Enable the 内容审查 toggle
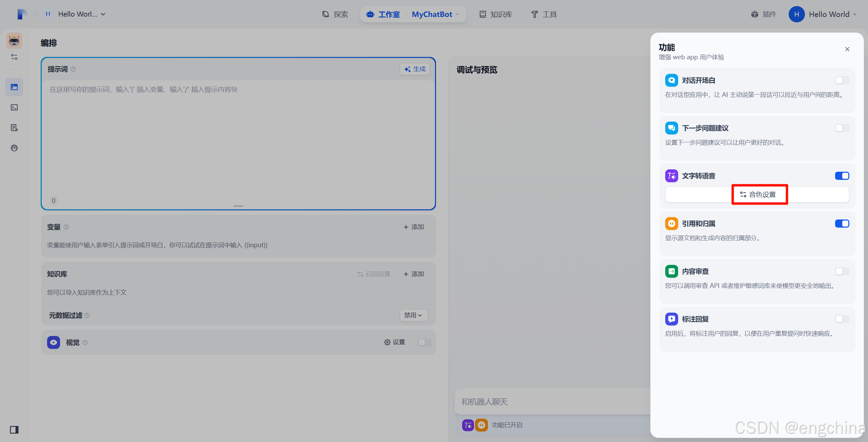The height and width of the screenshot is (442, 868). [x=842, y=271]
